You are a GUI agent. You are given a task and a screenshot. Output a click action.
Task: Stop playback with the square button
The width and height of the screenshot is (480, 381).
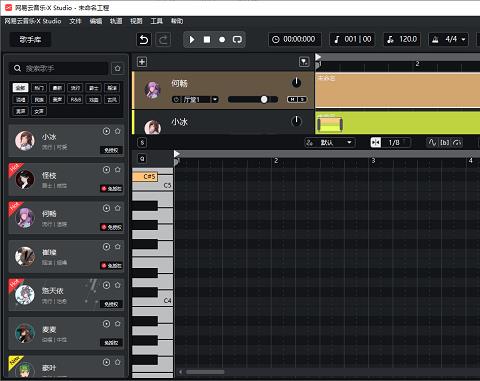point(207,40)
